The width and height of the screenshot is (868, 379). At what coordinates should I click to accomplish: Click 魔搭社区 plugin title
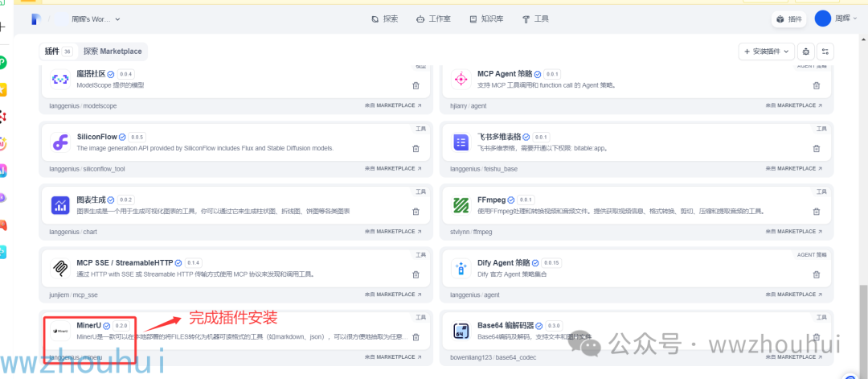click(x=92, y=74)
